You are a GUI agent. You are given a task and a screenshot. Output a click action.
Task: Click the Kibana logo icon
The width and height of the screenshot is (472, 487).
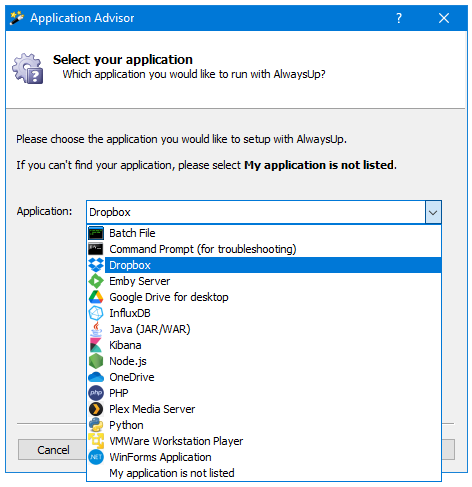[96, 345]
